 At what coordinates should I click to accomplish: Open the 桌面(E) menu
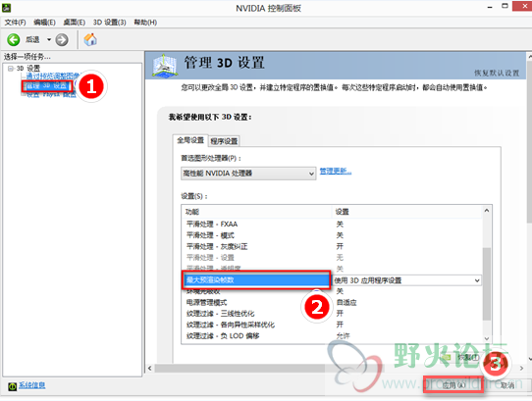pyautogui.click(x=74, y=23)
